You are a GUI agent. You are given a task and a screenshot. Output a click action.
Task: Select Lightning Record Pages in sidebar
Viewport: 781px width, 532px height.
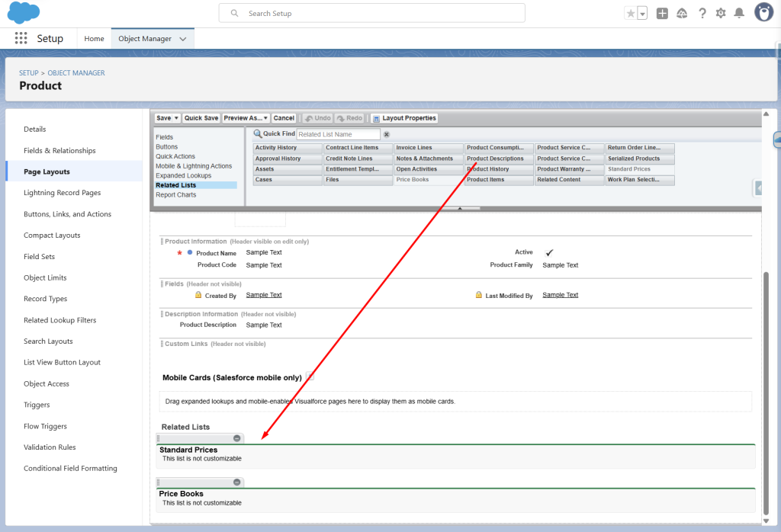[62, 193]
